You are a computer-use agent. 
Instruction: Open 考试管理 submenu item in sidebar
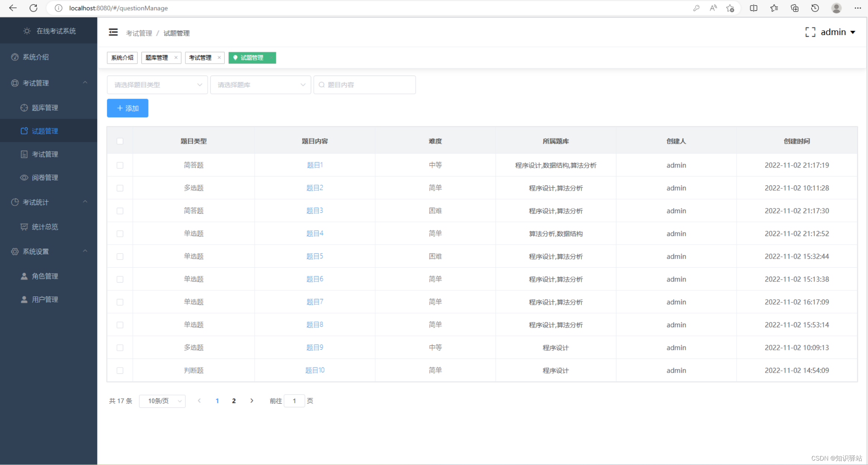tap(48, 154)
